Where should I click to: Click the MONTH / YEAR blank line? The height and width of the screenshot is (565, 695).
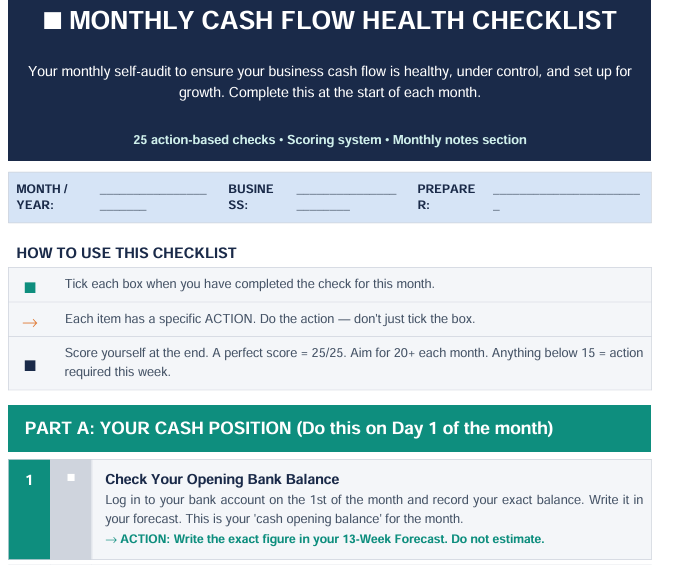pos(152,192)
